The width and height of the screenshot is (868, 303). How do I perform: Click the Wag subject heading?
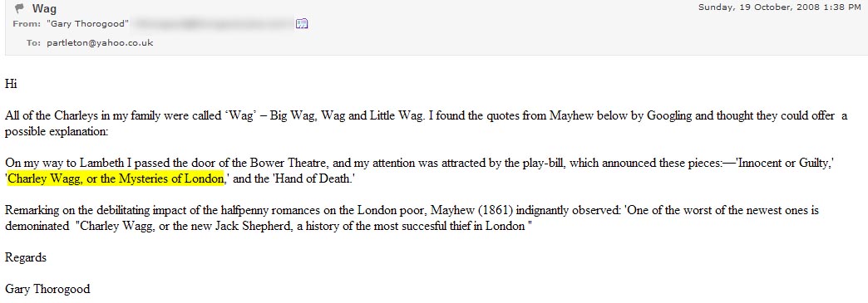click(x=44, y=8)
